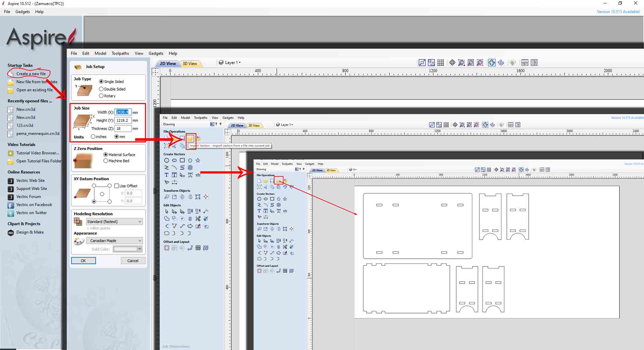Click Save file icon in innermost Drawing panel
Screen dimensions: 644x350
coord(272,181)
